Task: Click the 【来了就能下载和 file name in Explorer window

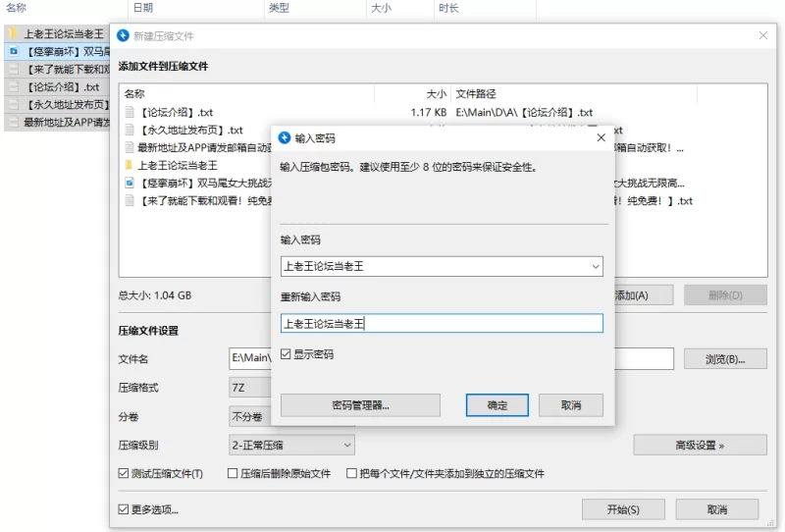Action: (67, 69)
